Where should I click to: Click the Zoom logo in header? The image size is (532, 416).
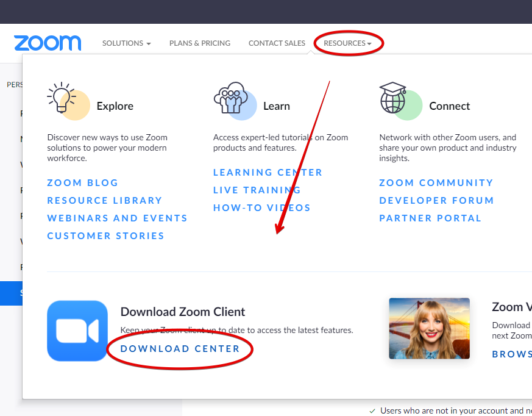pos(48,43)
